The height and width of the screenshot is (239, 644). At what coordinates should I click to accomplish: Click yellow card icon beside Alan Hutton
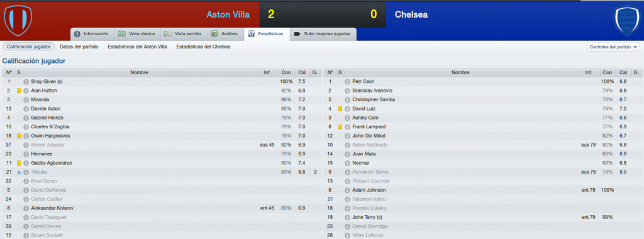19,91
